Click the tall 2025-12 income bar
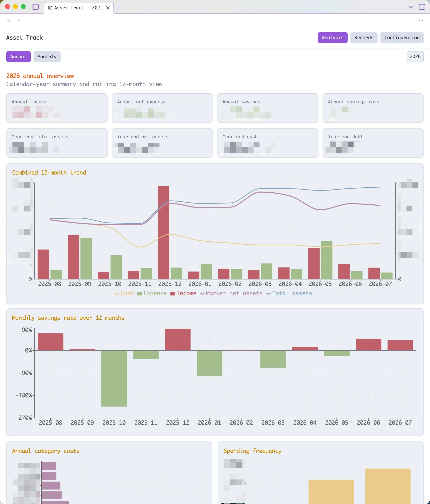The width and height of the screenshot is (430, 504). tap(164, 232)
